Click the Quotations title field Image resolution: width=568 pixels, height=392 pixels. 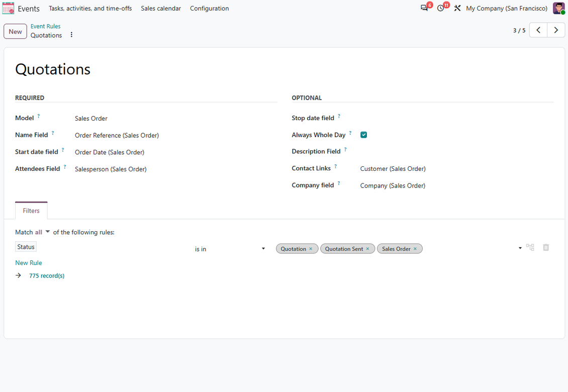click(53, 69)
